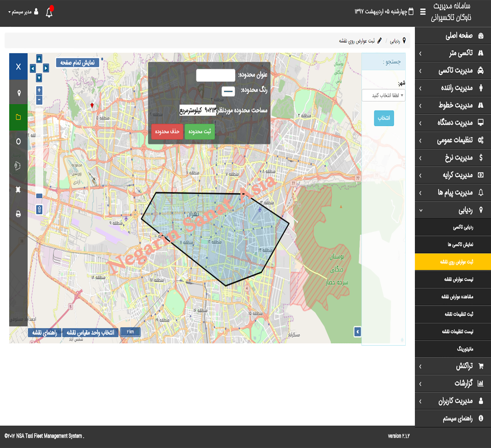491x448 pixels.
Task: Collapse the ردیابی menu section
Action: [x=453, y=210]
